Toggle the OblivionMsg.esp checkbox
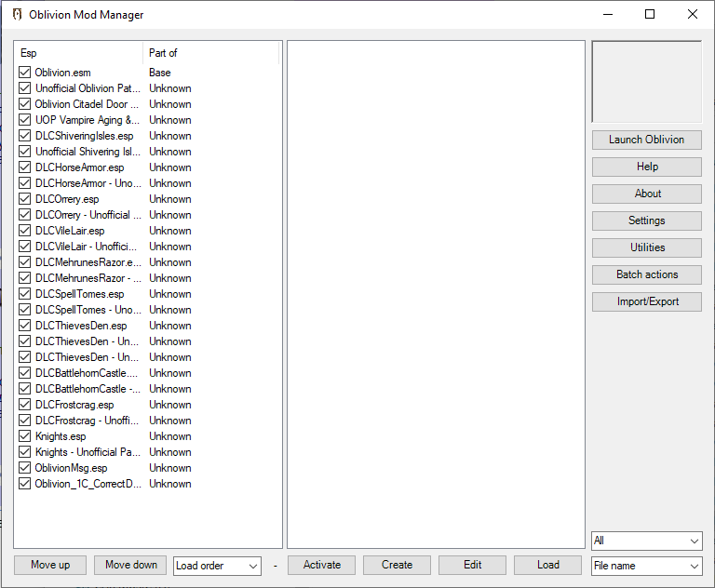Image resolution: width=715 pixels, height=588 pixels. click(x=24, y=468)
